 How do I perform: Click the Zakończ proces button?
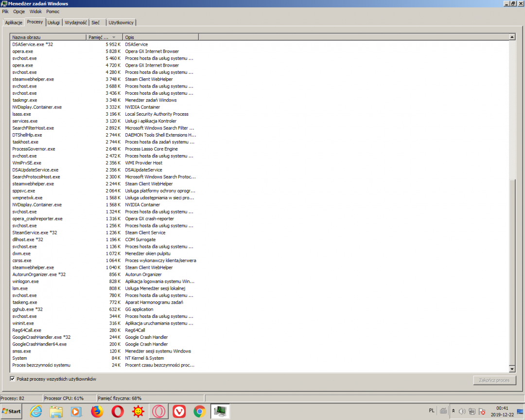click(x=494, y=380)
